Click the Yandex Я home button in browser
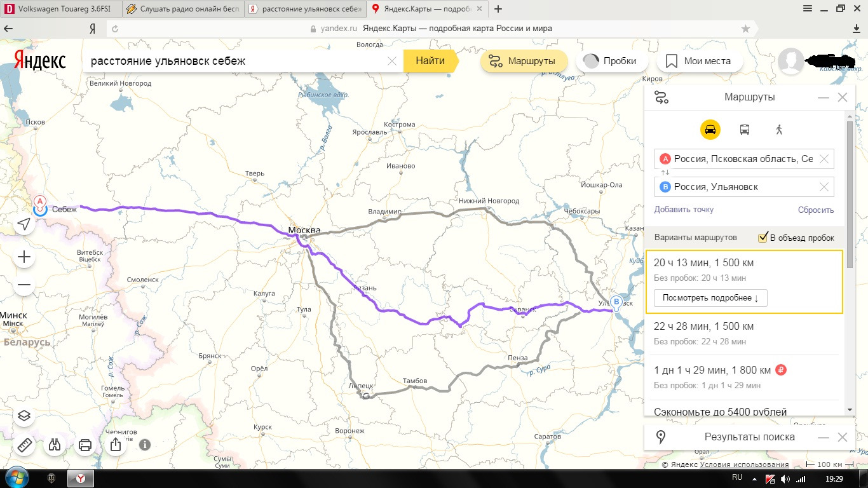The image size is (868, 488). (x=92, y=29)
